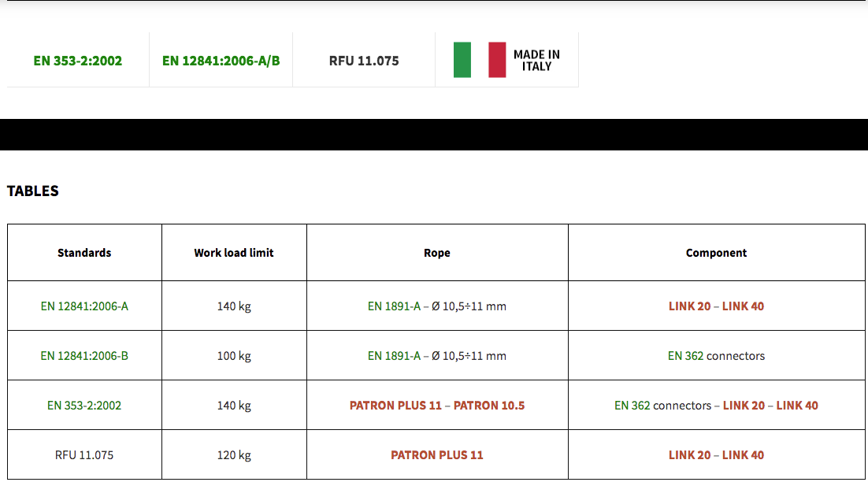Click RFU 11.075 cell in the table

pos(84,455)
